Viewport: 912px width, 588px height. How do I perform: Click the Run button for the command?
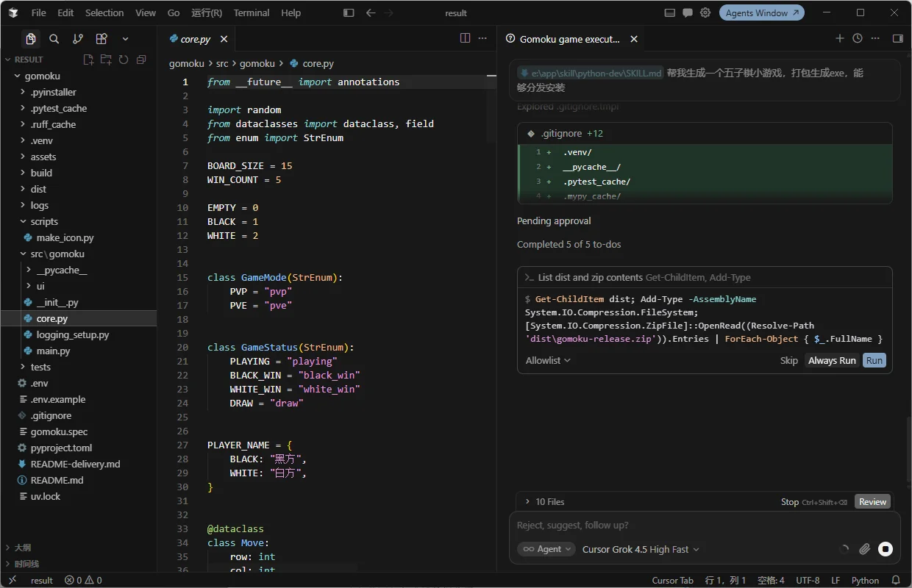pos(874,360)
